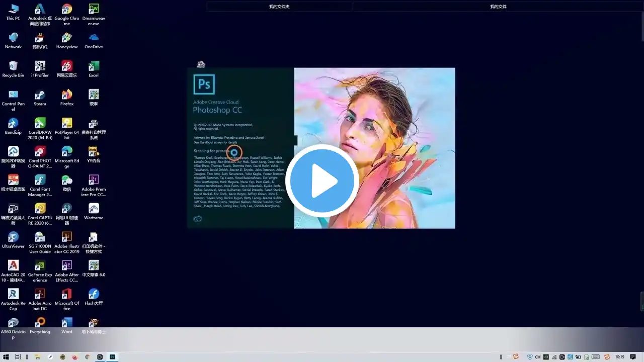Open AutoCAD 2018 desktop shortcut
The width and height of the screenshot is (644, 362).
[13, 271]
